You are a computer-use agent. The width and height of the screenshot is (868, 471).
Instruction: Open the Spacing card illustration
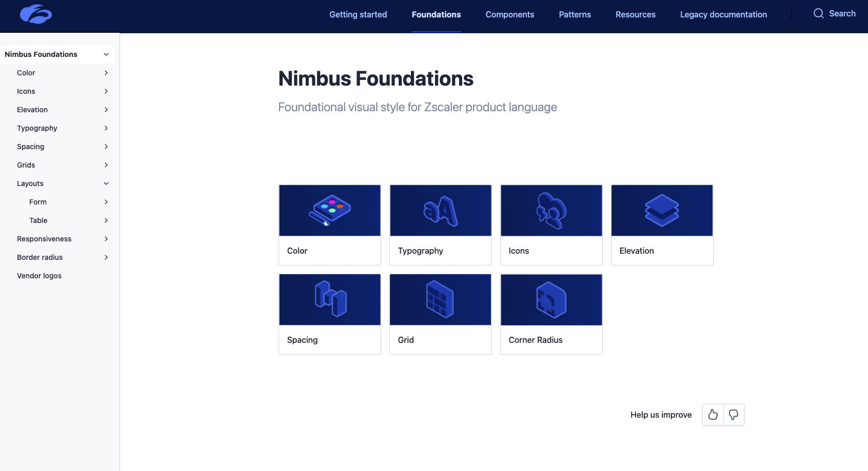tap(330, 300)
